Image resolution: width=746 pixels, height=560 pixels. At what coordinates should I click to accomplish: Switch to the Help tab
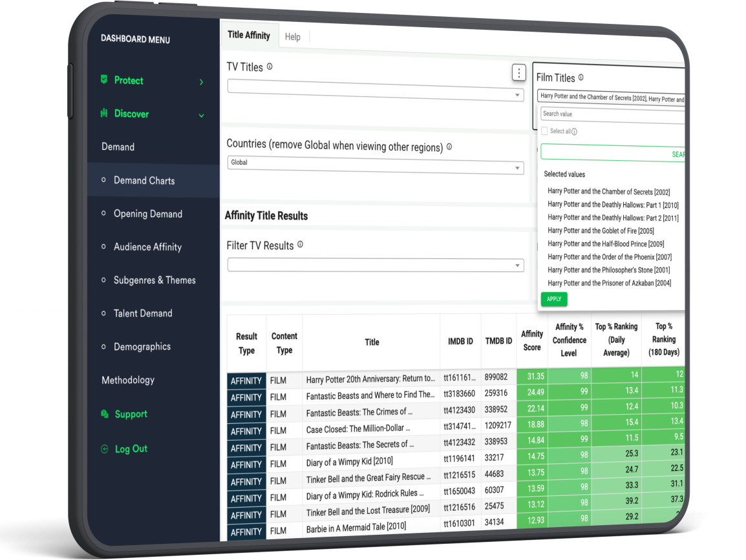pyautogui.click(x=293, y=36)
